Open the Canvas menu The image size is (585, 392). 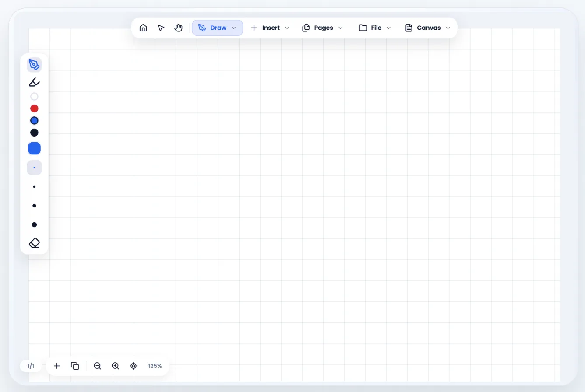tap(427, 28)
